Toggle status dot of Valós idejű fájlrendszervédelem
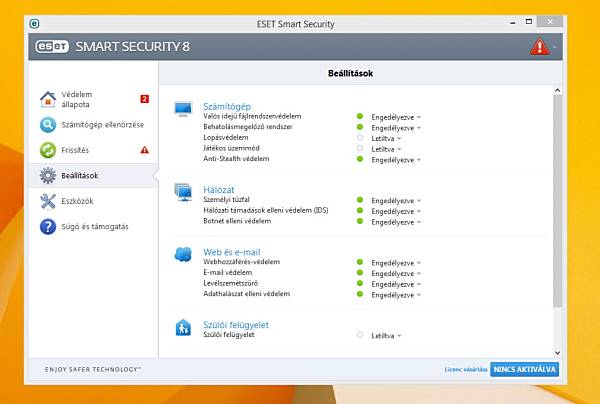The height and width of the screenshot is (404, 600). [x=360, y=116]
